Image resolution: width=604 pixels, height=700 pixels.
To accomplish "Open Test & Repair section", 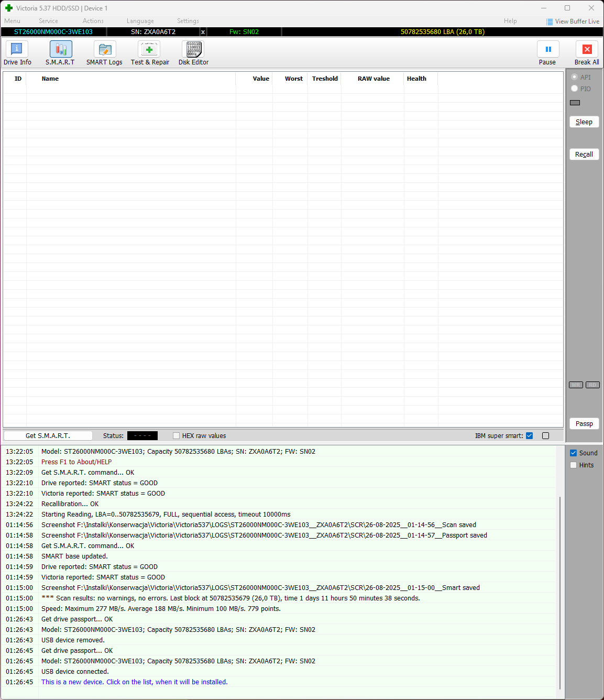I will point(150,53).
